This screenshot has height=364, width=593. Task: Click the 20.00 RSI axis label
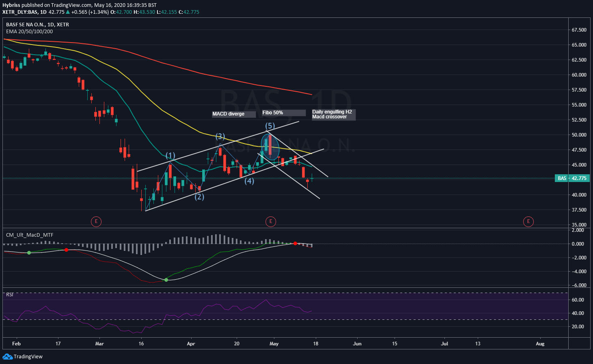pyautogui.click(x=578, y=327)
